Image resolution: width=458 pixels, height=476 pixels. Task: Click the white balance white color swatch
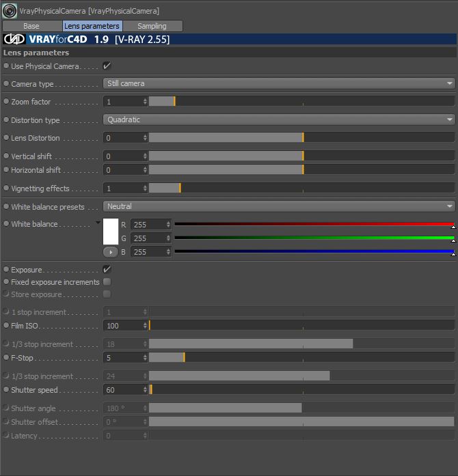(111, 232)
